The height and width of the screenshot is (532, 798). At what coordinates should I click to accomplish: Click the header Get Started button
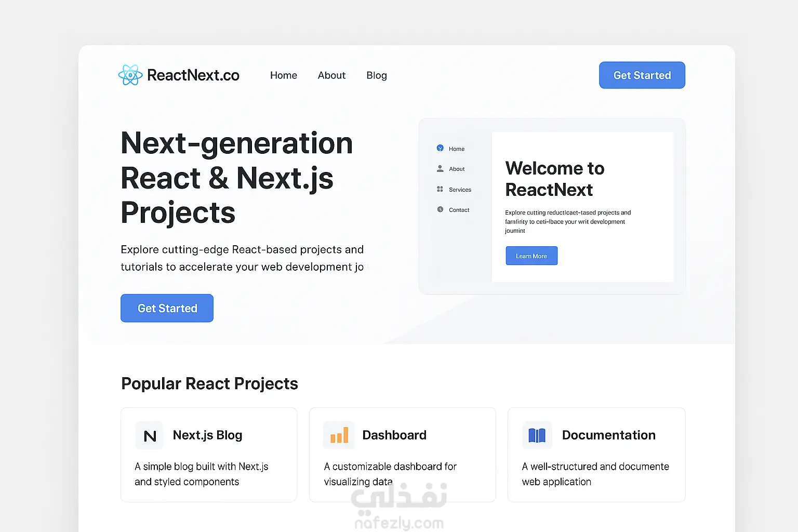[642, 75]
